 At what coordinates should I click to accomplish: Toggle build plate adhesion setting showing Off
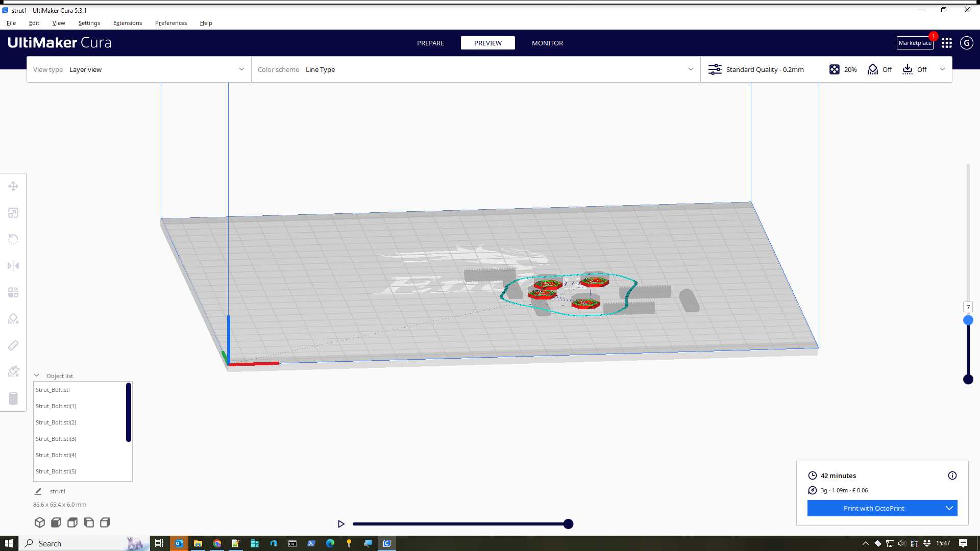coord(915,69)
